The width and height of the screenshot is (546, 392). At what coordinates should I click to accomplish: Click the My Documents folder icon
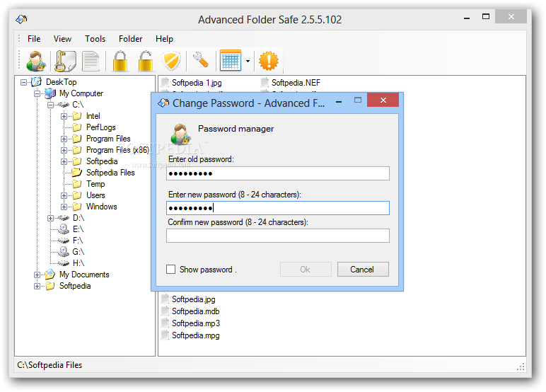click(50, 275)
